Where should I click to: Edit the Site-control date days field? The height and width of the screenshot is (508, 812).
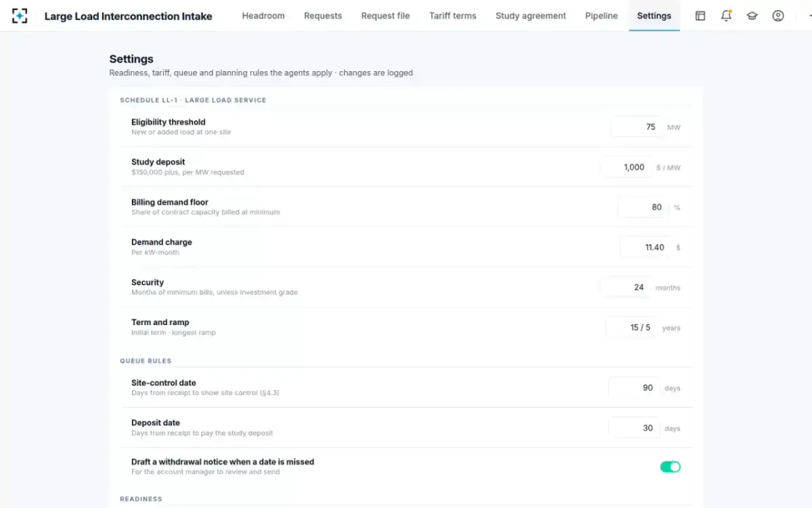click(x=634, y=387)
